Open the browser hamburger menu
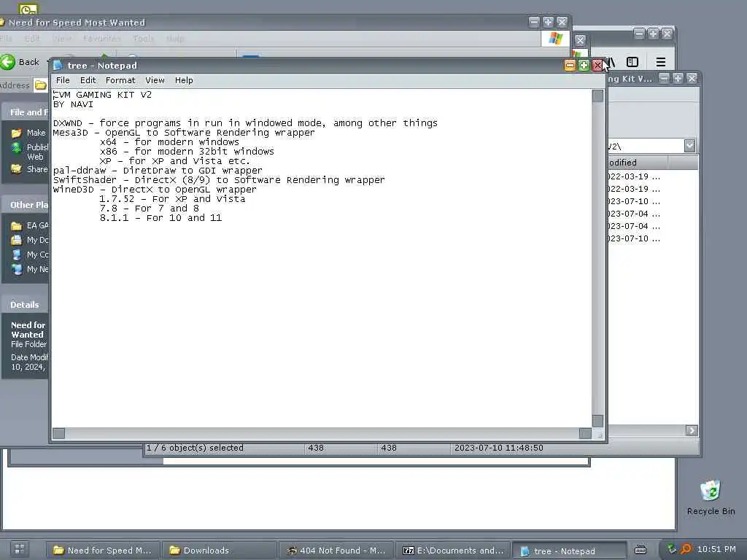This screenshot has height=560, width=747. (660, 62)
